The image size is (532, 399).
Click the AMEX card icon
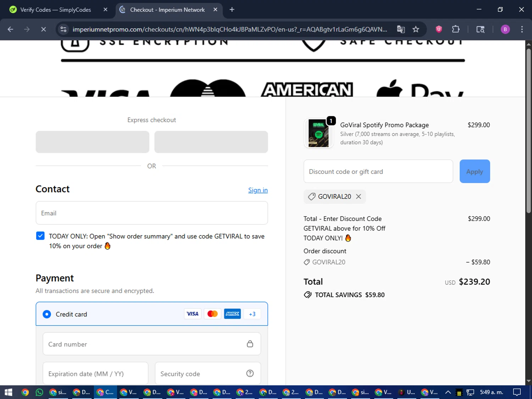(232, 314)
